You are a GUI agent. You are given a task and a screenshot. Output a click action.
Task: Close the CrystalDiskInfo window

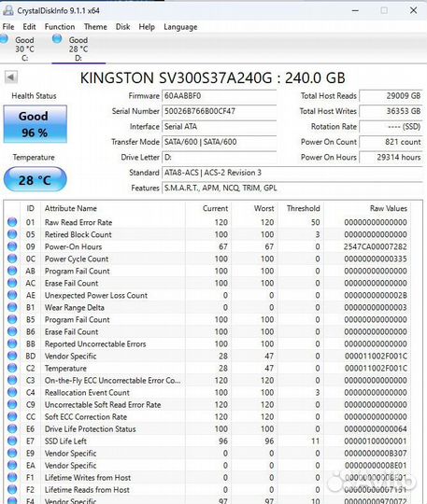414,10
